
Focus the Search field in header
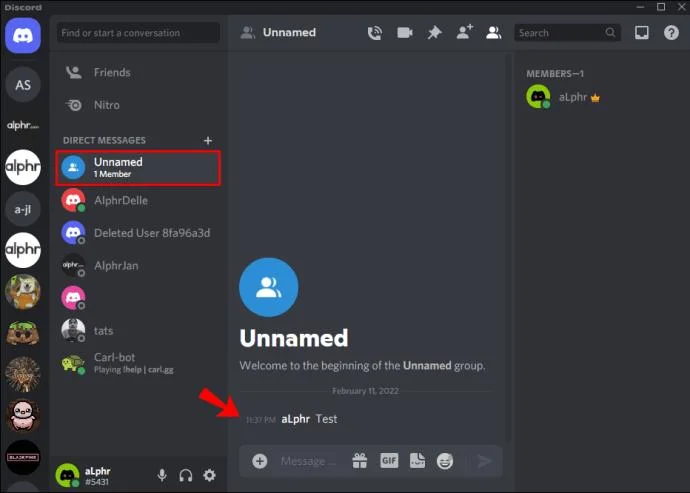point(567,33)
